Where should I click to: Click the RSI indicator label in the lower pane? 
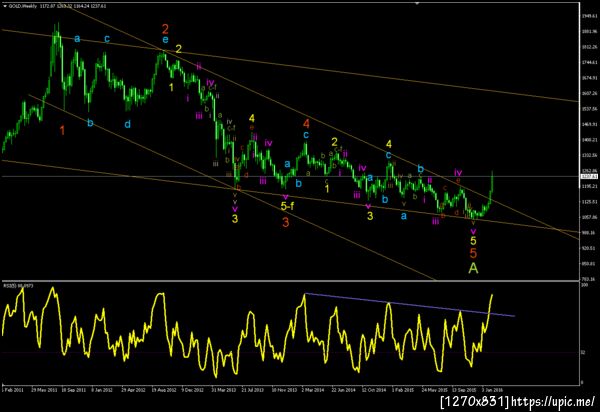point(18,286)
